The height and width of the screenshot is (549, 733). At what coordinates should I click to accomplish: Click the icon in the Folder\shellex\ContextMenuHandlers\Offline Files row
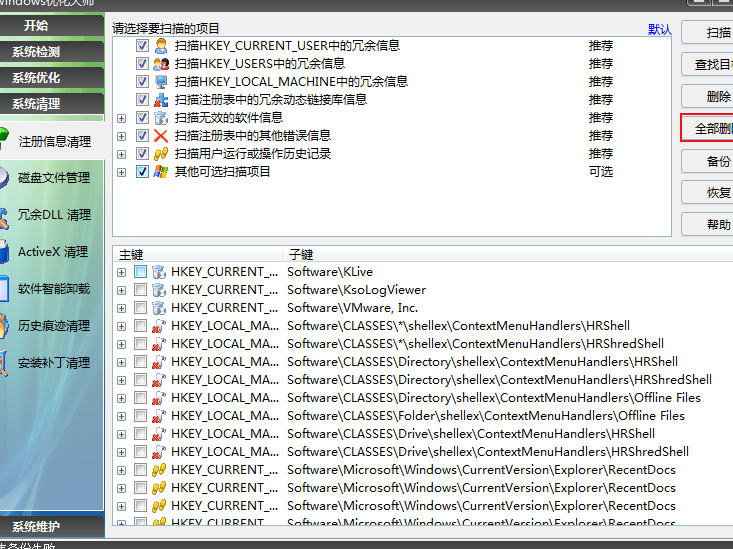coord(159,416)
